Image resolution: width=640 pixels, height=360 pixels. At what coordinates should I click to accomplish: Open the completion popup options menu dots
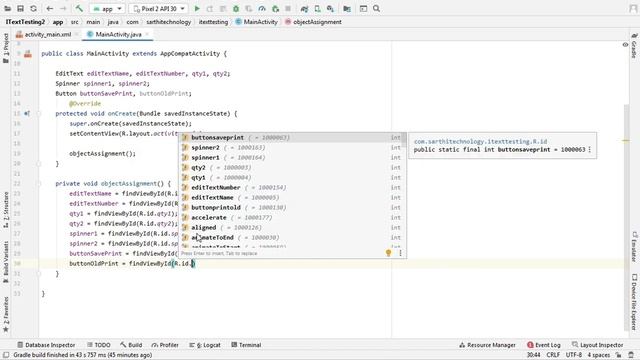tap(400, 253)
